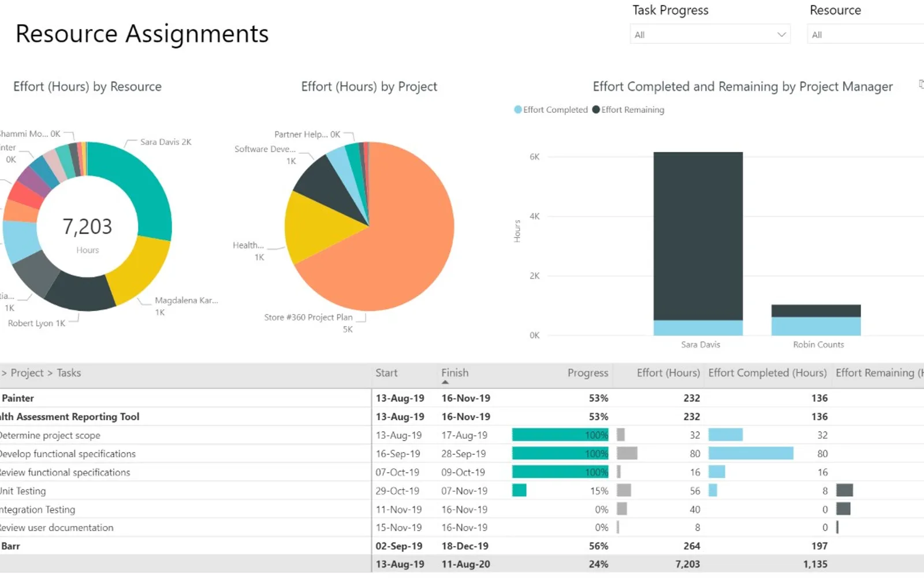Click Robin Counts dark remaining bar segment
Image resolution: width=924 pixels, height=578 pixels.
coord(816,311)
